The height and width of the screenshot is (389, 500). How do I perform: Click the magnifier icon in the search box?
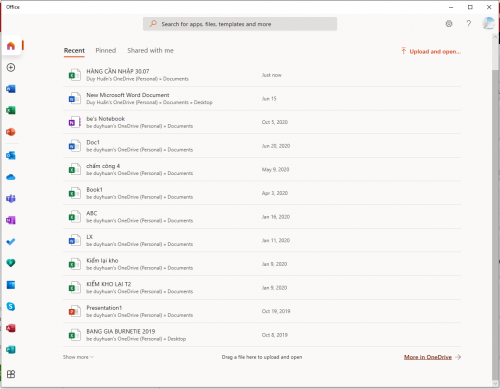[x=153, y=24]
